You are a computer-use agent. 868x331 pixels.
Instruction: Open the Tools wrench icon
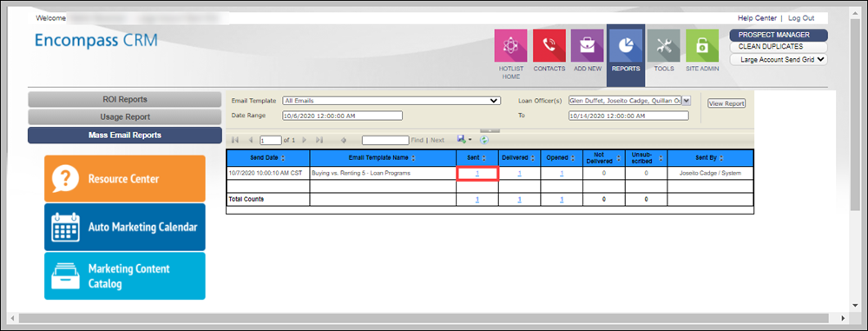pos(664,45)
